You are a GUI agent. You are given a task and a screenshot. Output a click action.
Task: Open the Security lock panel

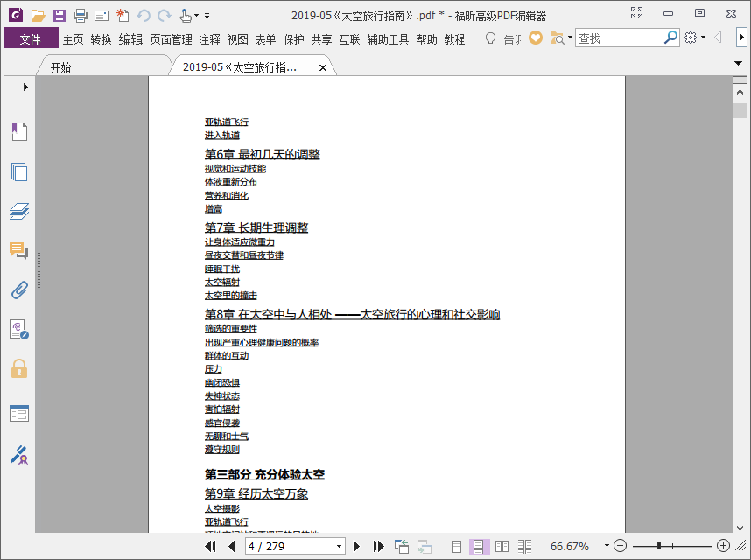tap(19, 368)
